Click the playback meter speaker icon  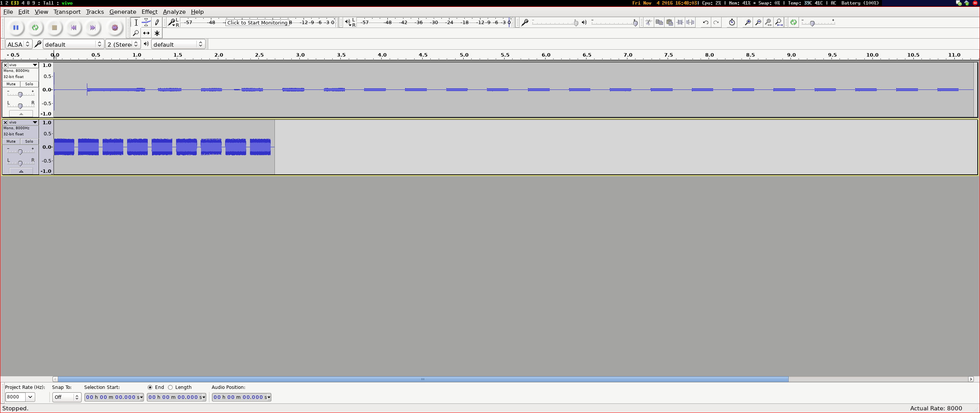pyautogui.click(x=347, y=22)
